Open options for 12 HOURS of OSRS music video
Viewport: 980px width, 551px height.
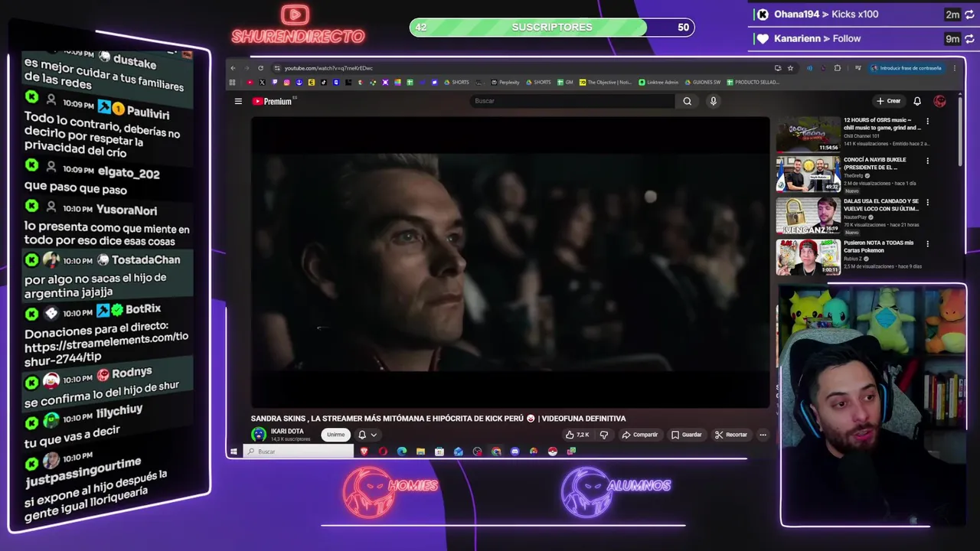(x=927, y=121)
